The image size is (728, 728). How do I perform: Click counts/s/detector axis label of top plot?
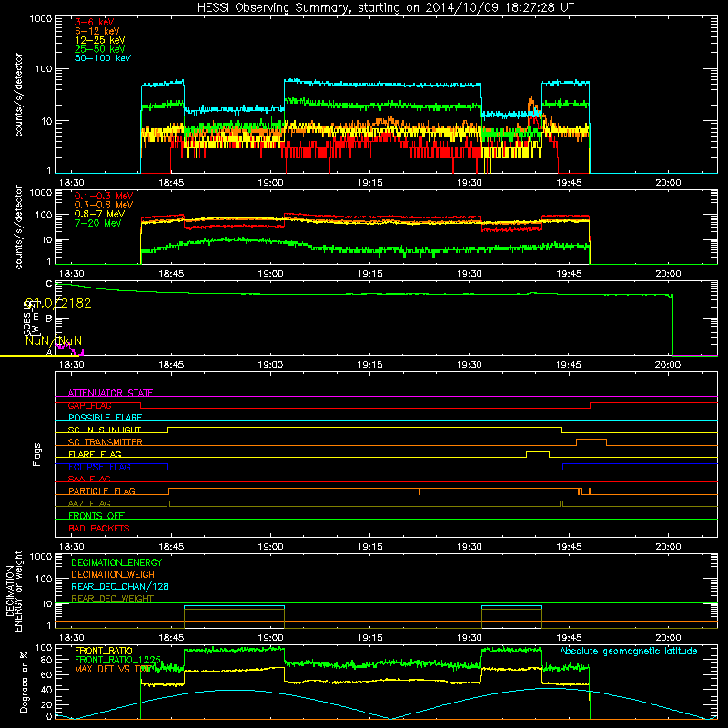point(18,95)
